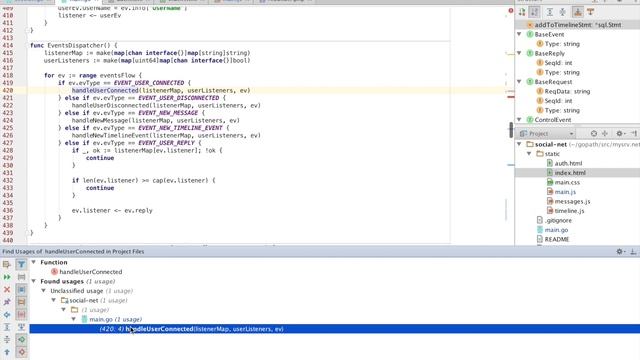Collapse the ControlEvent node in Structure

coord(520,120)
